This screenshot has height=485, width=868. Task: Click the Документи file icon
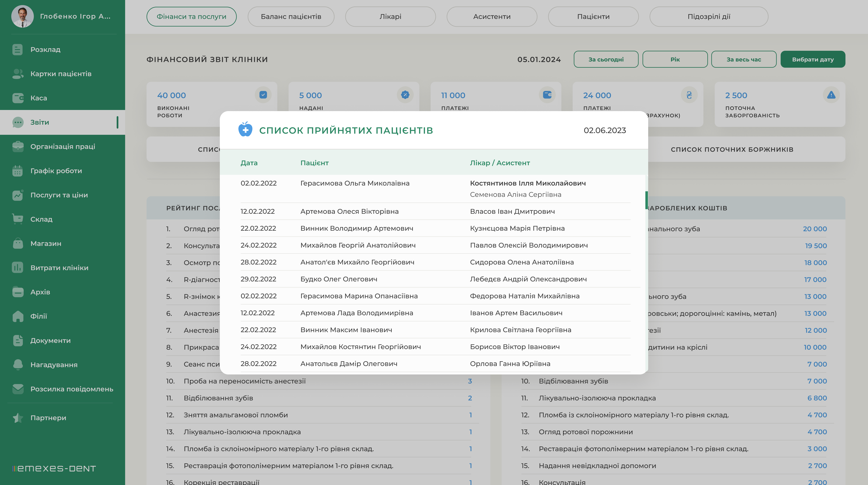coord(17,340)
